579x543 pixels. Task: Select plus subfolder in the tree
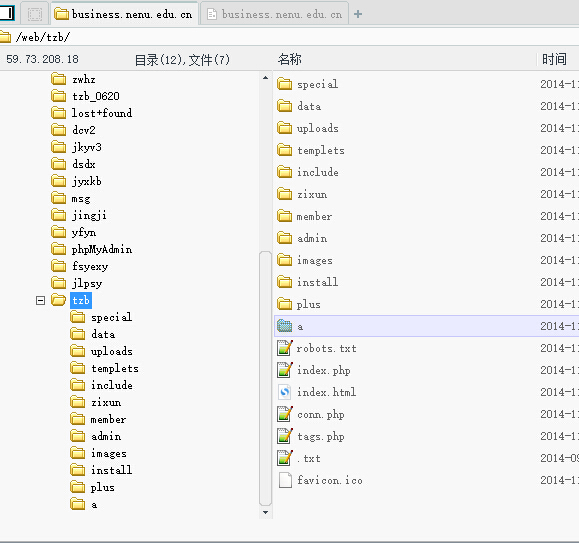click(103, 487)
